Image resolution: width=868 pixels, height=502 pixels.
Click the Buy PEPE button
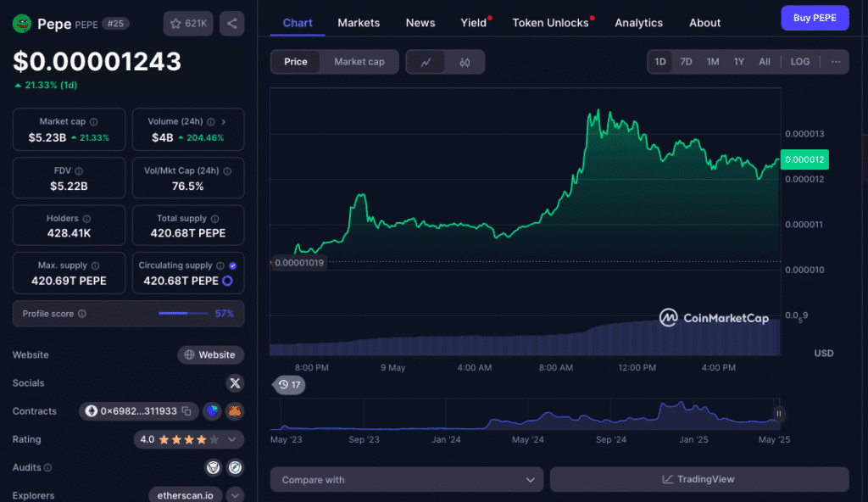(x=815, y=18)
